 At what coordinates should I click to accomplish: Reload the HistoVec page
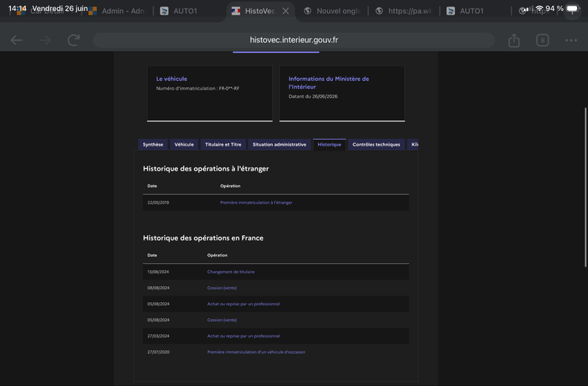73,40
